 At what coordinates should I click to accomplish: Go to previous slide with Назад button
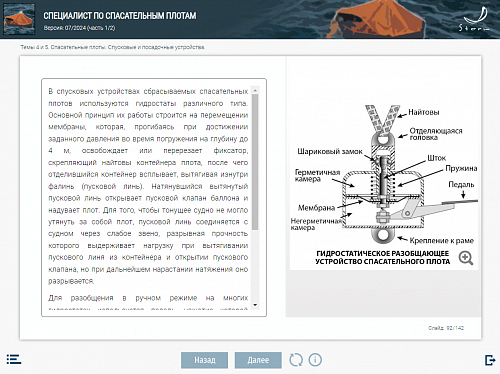coord(204,360)
